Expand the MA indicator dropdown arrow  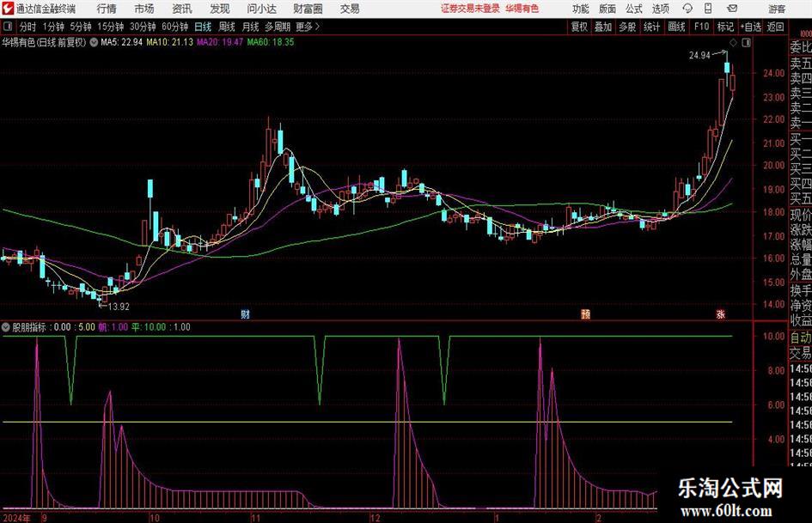pyautogui.click(x=94, y=42)
